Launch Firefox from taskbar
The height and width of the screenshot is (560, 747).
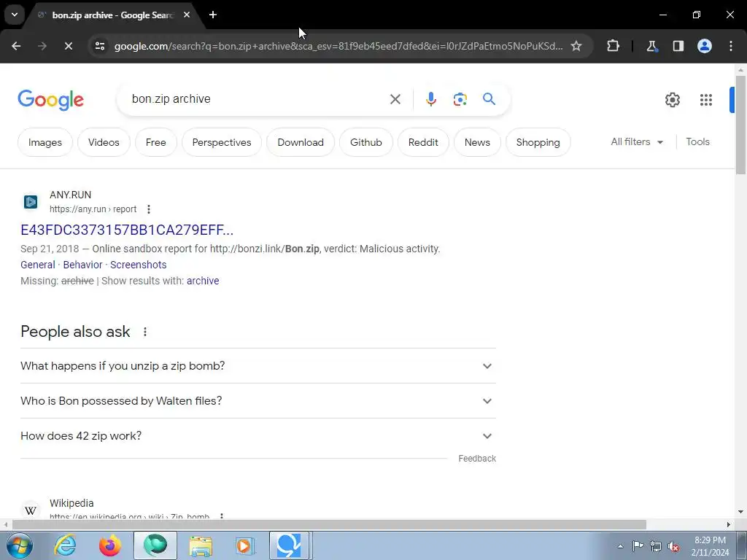tap(110, 545)
